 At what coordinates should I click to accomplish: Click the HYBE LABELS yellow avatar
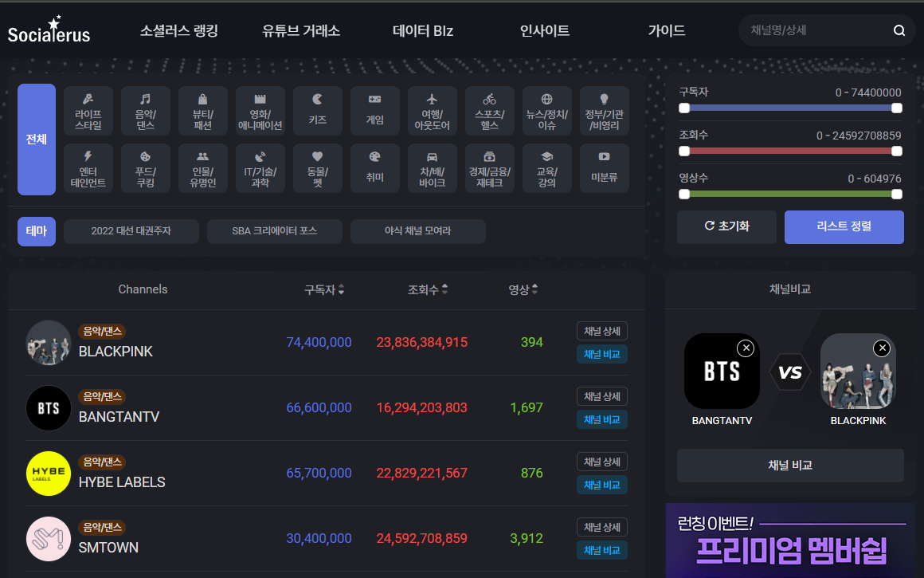click(x=49, y=474)
